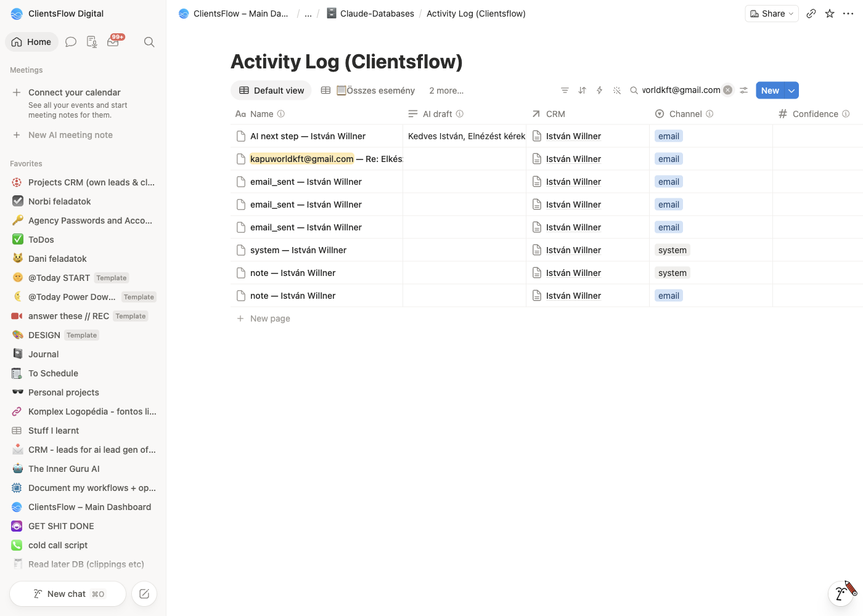
Task: Open the Channel column header menu
Action: [711, 114]
